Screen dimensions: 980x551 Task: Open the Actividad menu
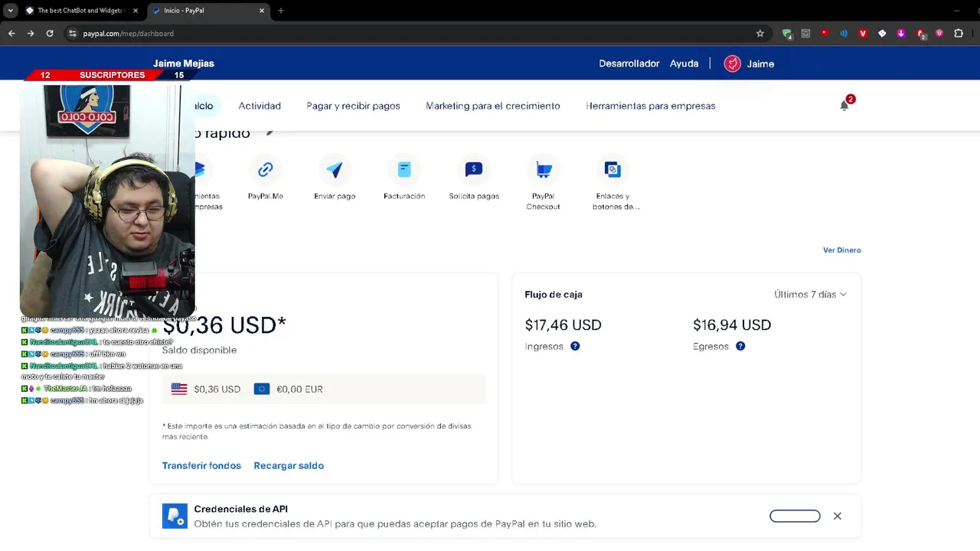point(260,106)
